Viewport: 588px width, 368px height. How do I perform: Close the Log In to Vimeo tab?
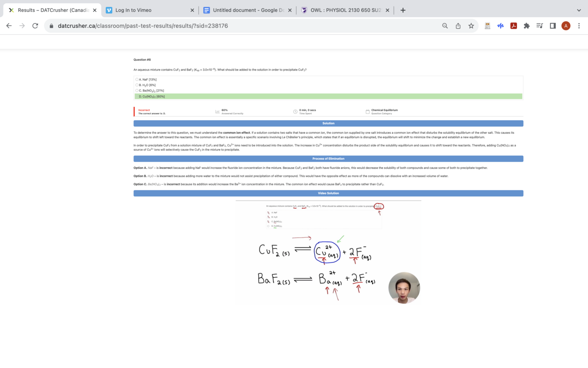192,10
